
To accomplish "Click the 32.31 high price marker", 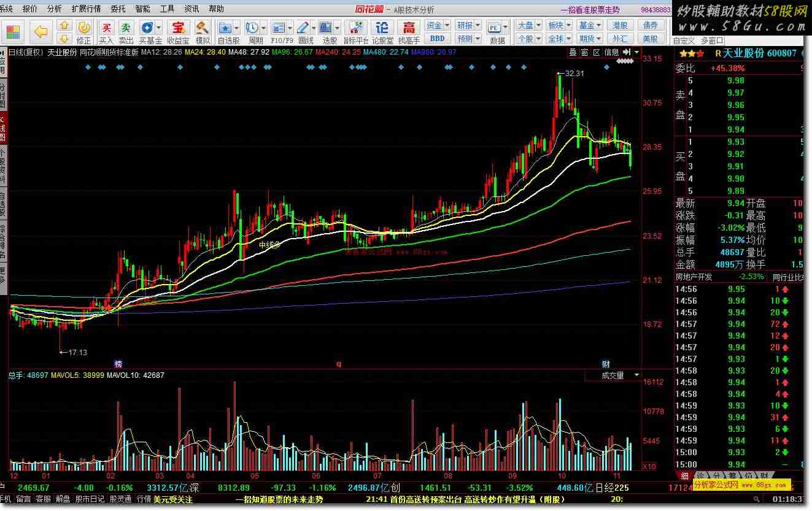I will coord(574,73).
